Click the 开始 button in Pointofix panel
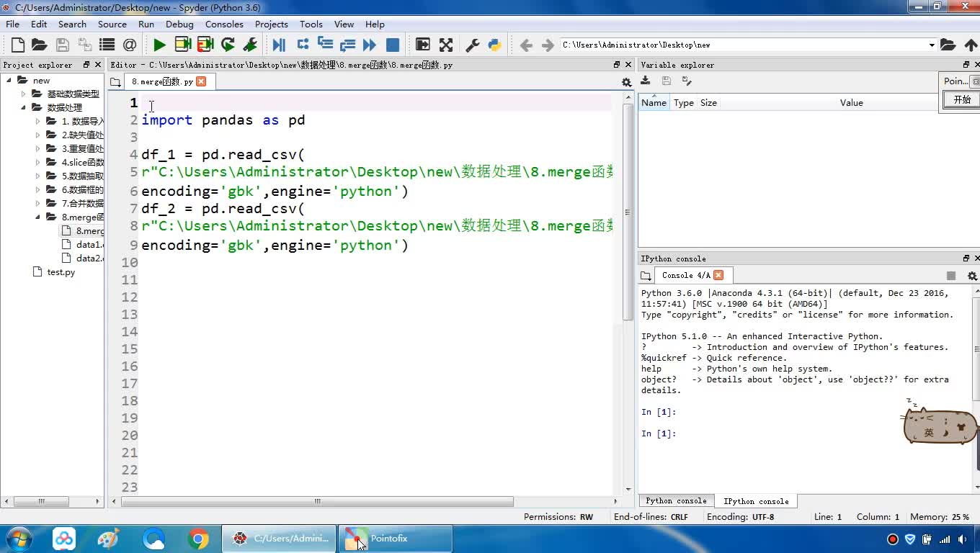This screenshot has width=980, height=553. pyautogui.click(x=962, y=100)
